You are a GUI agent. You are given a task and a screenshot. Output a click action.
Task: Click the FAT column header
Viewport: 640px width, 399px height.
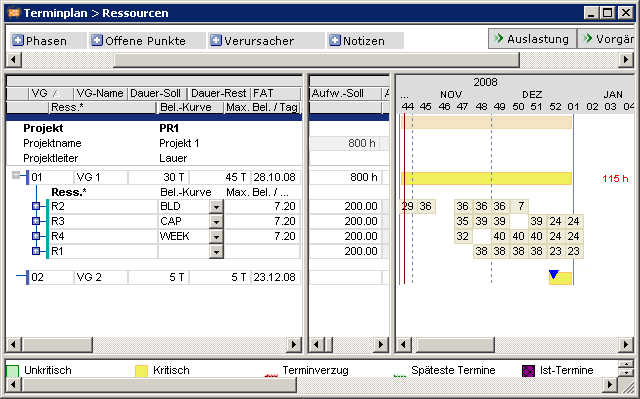click(x=276, y=93)
